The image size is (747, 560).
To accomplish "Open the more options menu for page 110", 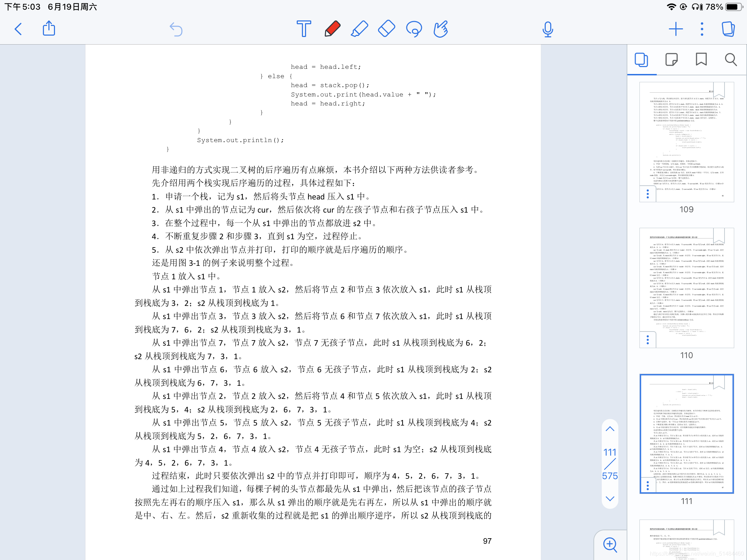I will tap(647, 340).
